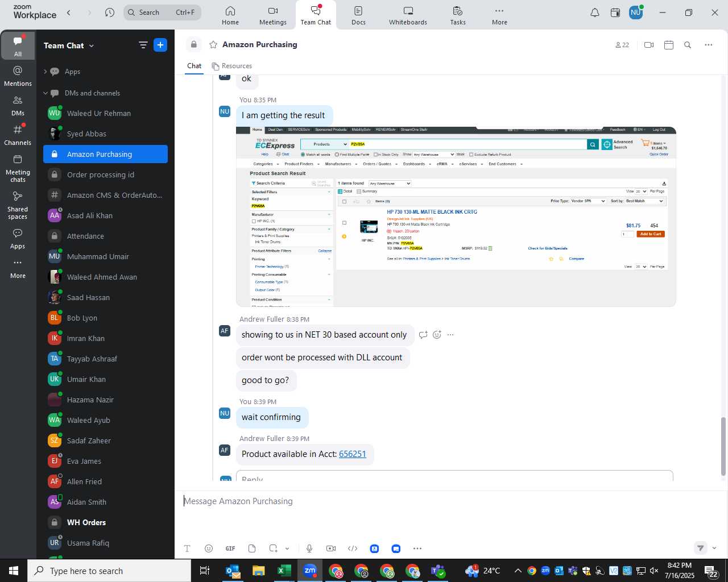Viewport: 728px width, 582px height.
Task: Open More options in the left rail
Action: 18,269
